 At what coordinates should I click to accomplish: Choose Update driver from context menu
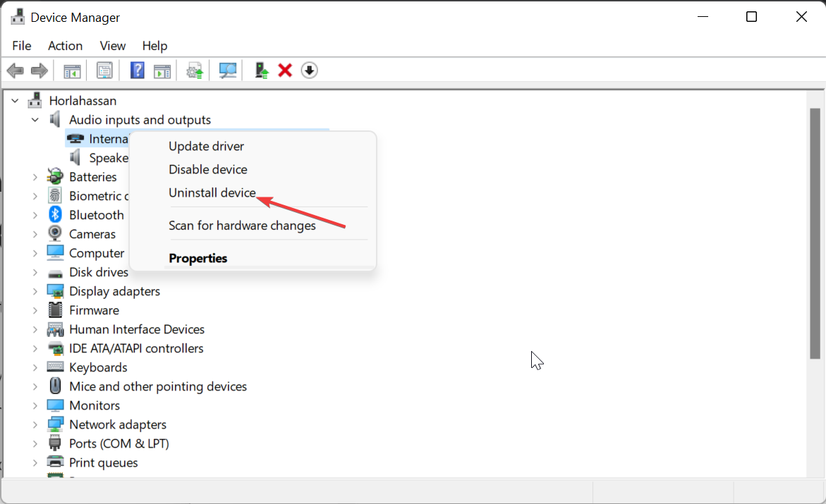[x=253, y=146]
